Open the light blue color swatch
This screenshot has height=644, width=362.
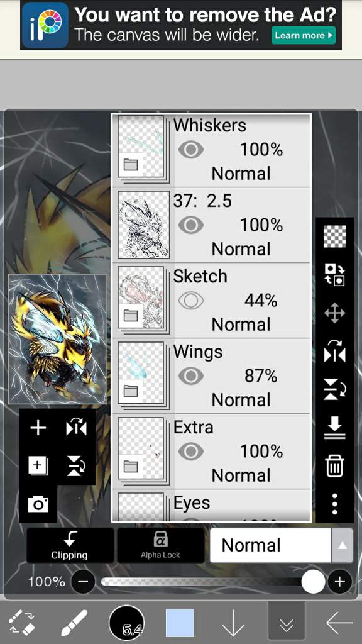[x=180, y=623]
